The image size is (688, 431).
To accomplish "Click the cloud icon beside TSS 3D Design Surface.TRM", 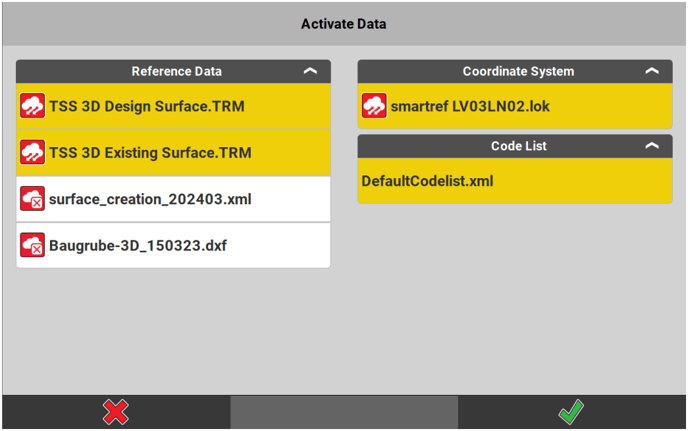I will [x=33, y=107].
